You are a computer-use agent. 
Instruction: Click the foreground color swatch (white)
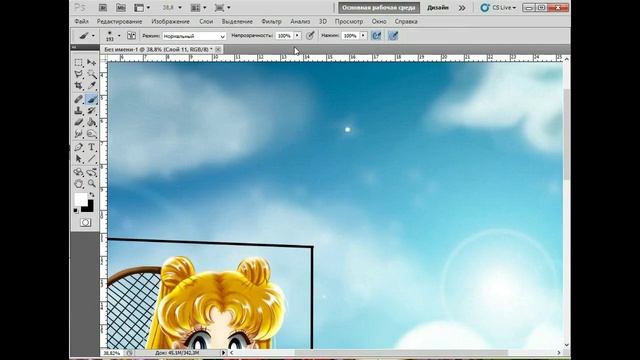[81, 200]
